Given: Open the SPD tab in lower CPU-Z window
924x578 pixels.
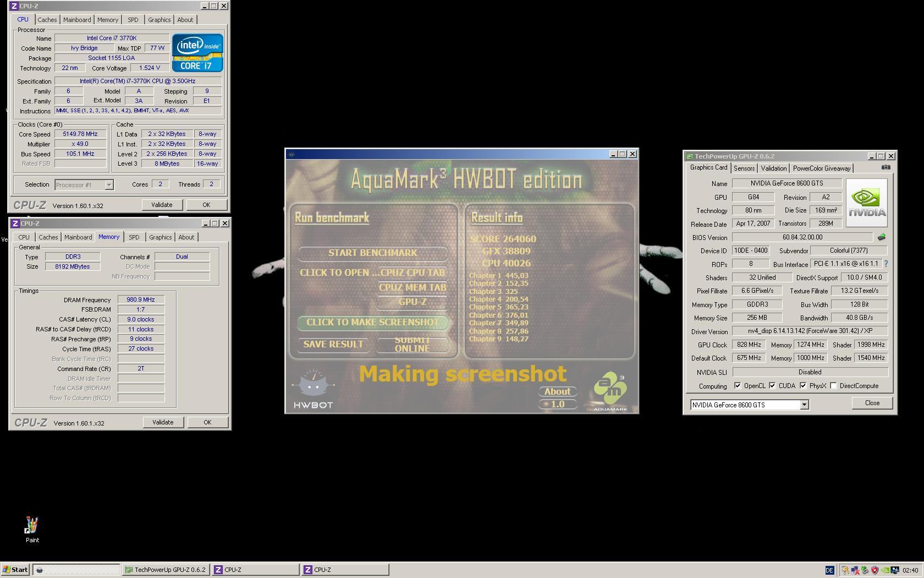Looking at the screenshot, I should click(x=134, y=237).
